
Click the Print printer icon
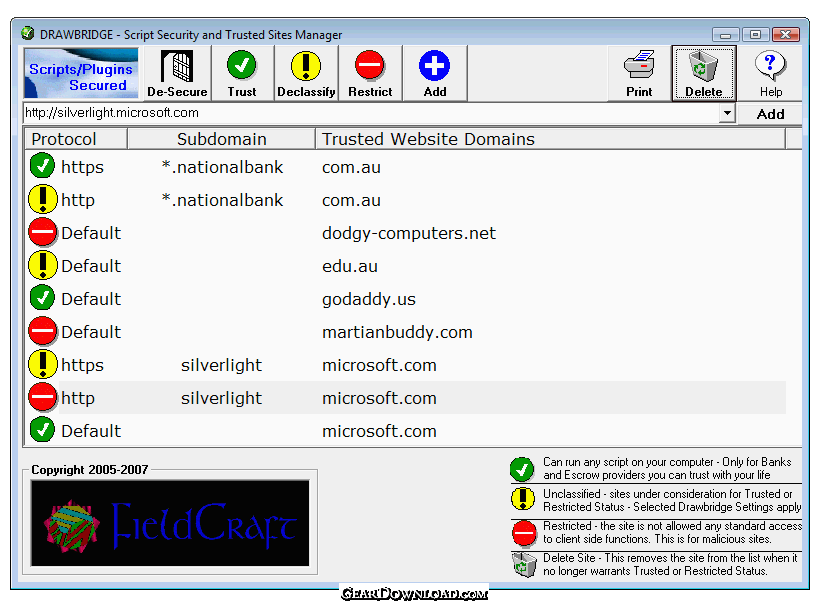[639, 65]
